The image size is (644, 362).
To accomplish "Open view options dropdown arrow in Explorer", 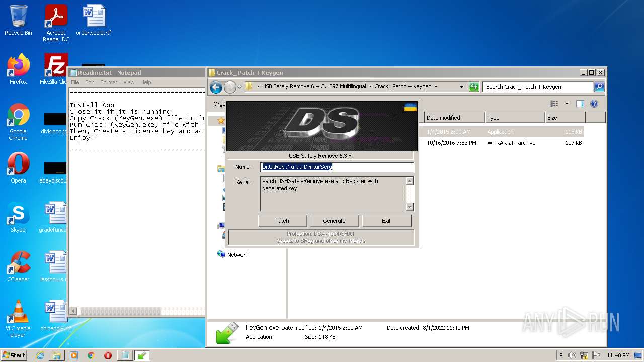I will (x=567, y=104).
